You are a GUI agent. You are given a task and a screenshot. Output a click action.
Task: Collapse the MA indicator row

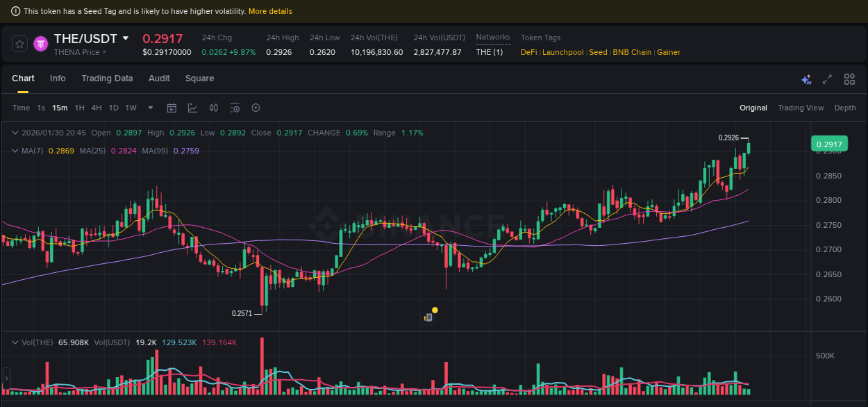14,151
